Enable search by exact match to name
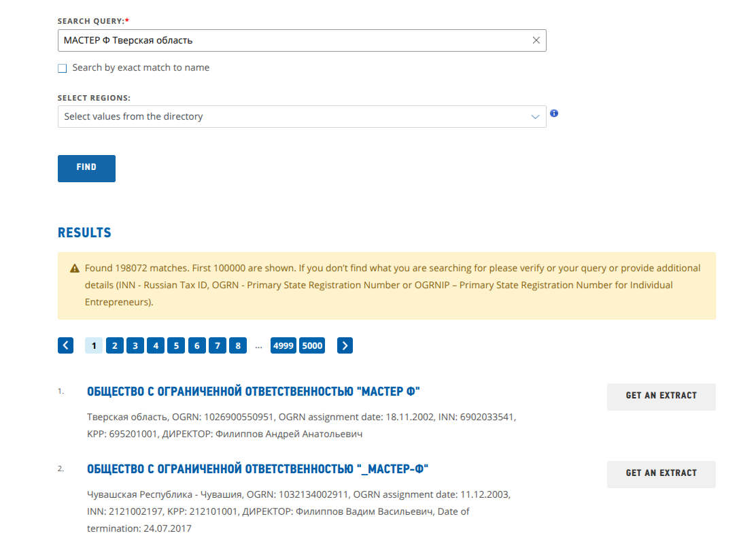 (62, 68)
